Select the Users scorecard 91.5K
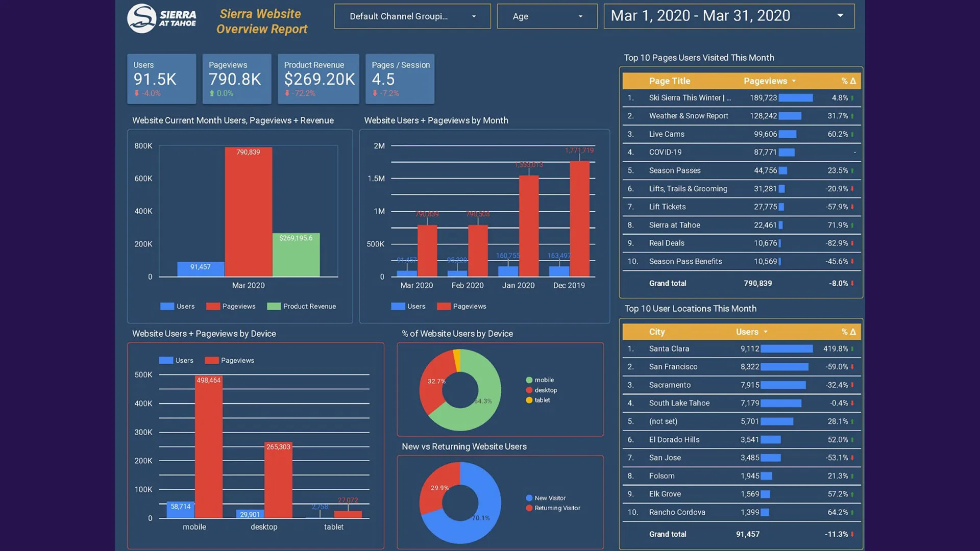980x551 pixels. [x=161, y=79]
